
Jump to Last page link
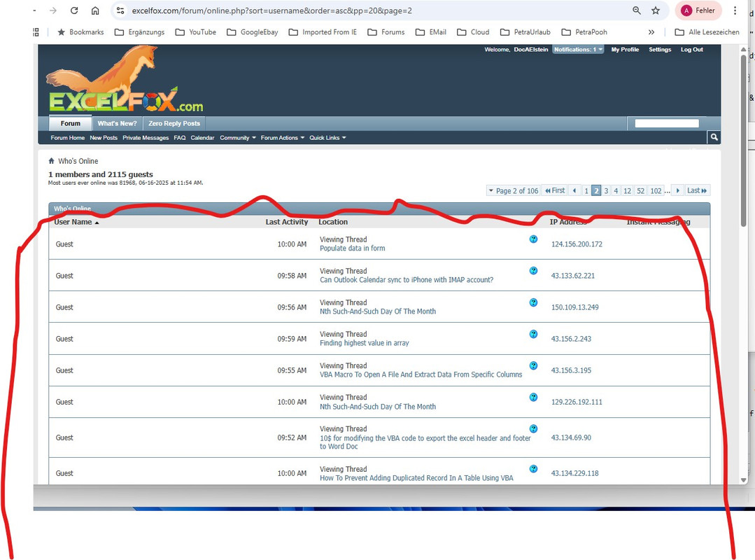pos(697,190)
